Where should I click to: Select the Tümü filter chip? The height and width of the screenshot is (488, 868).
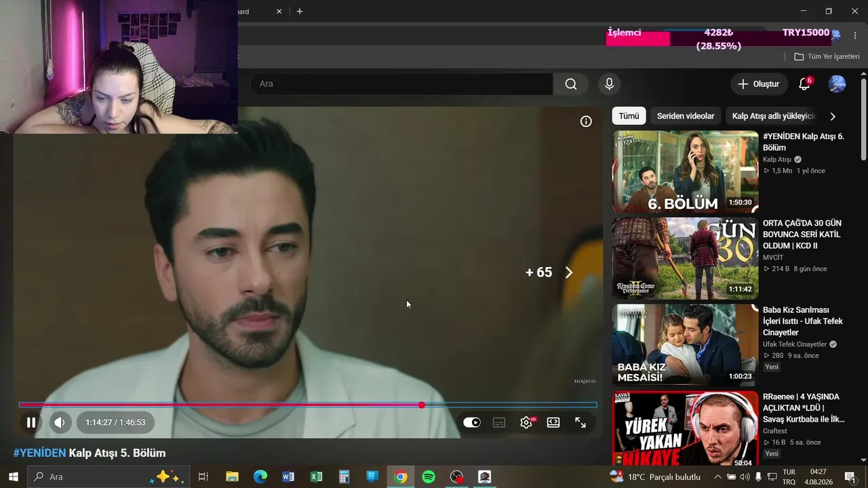[629, 116]
